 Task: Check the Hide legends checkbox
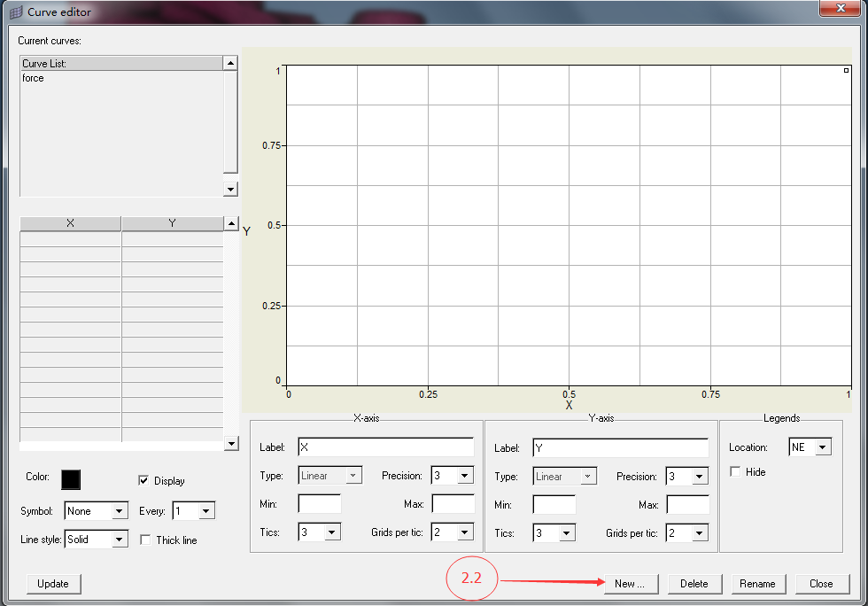[x=735, y=472]
